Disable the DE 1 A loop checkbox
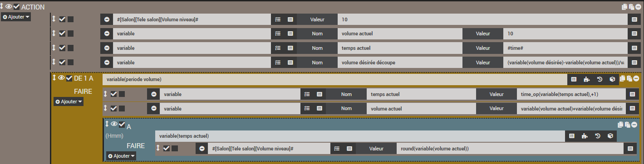The height and width of the screenshot is (164, 644). pyautogui.click(x=69, y=78)
